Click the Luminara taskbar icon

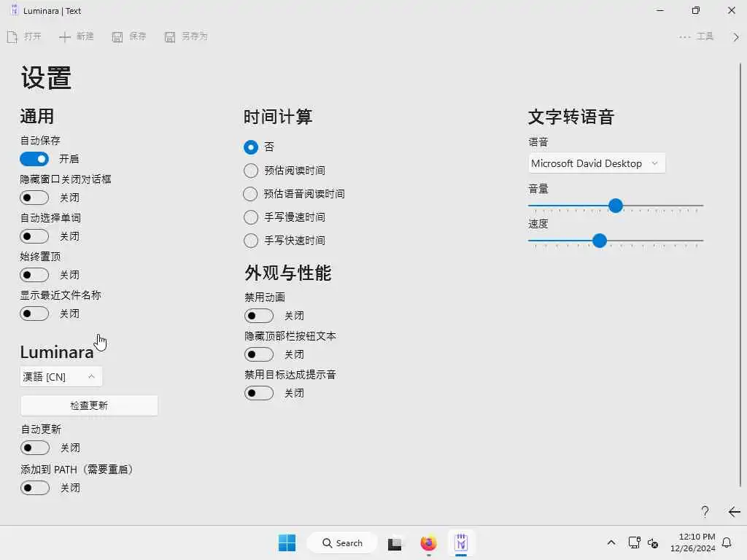[x=461, y=542]
